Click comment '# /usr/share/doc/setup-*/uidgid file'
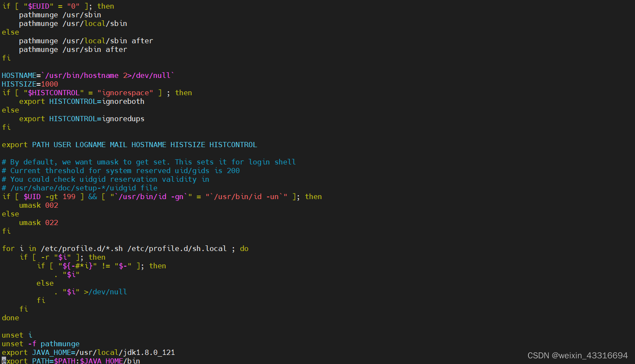Viewport: 635px width, 364px height. (x=80, y=188)
